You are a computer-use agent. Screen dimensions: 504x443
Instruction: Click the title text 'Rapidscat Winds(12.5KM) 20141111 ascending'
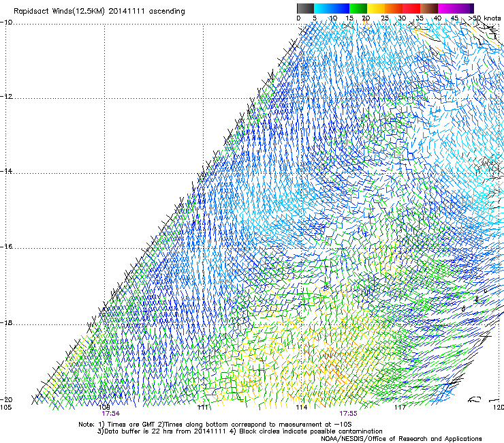[x=99, y=12]
